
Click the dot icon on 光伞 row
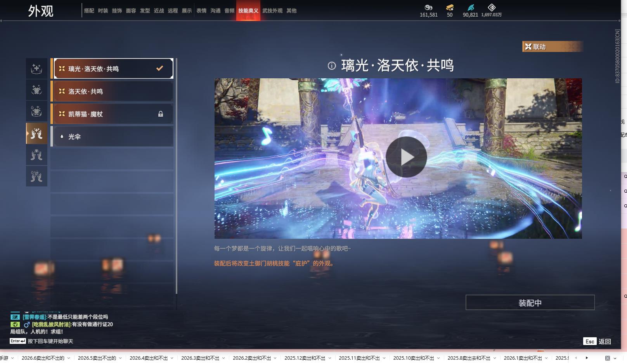click(62, 136)
